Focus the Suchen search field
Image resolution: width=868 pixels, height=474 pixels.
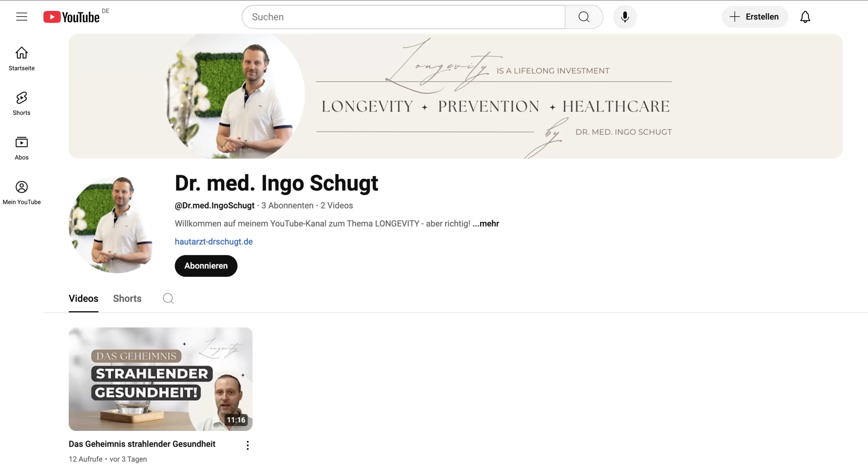(x=403, y=17)
